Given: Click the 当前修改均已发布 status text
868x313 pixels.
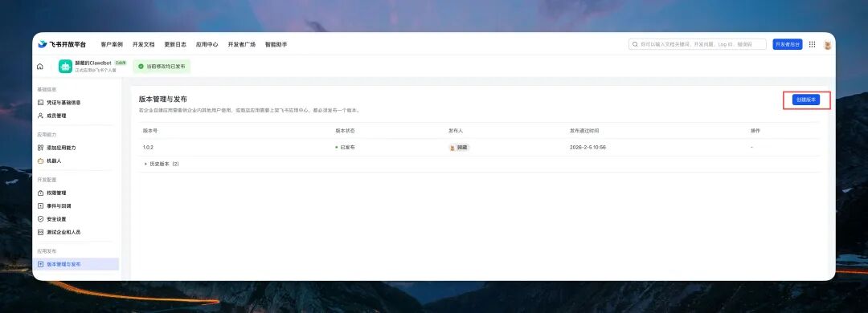Looking at the screenshot, I should point(166,67).
